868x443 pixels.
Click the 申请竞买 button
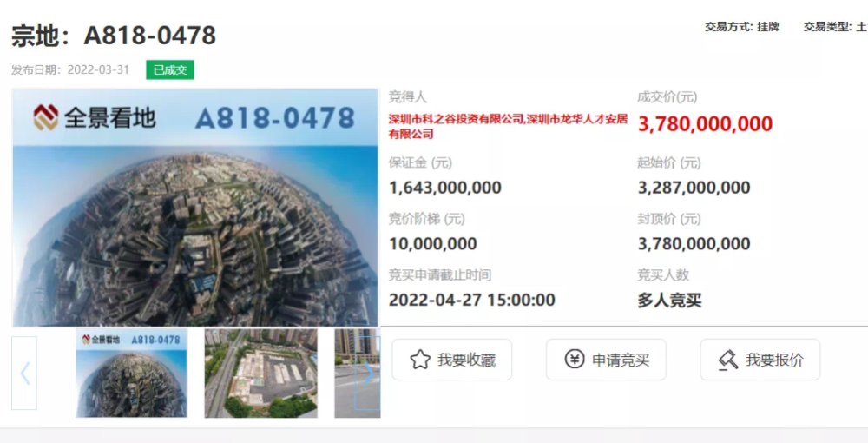[x=606, y=360]
